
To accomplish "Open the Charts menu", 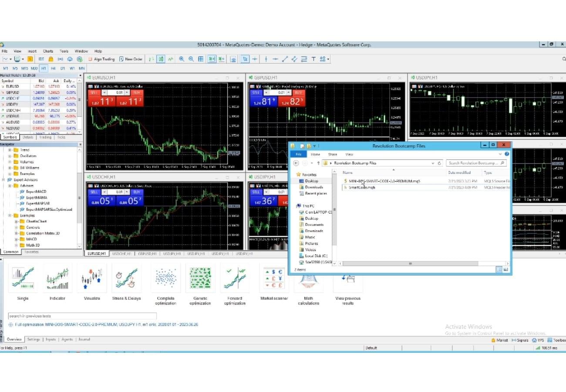I will click(48, 51).
